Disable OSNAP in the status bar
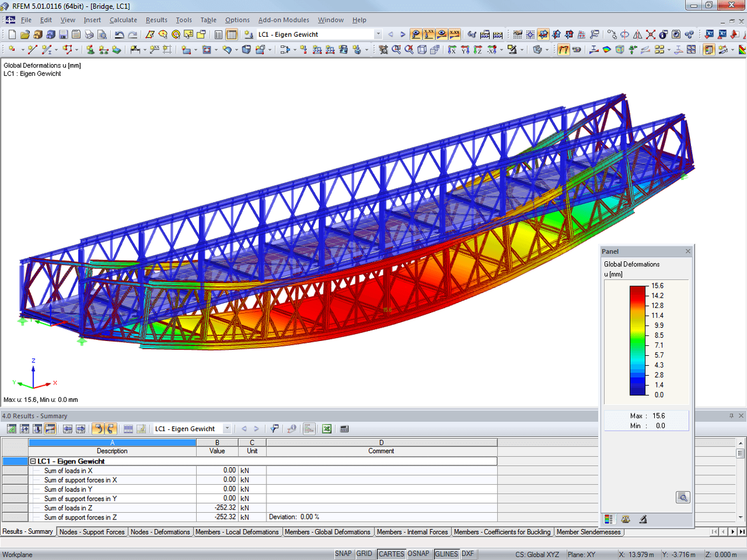This screenshot has width=747, height=560. (x=418, y=553)
